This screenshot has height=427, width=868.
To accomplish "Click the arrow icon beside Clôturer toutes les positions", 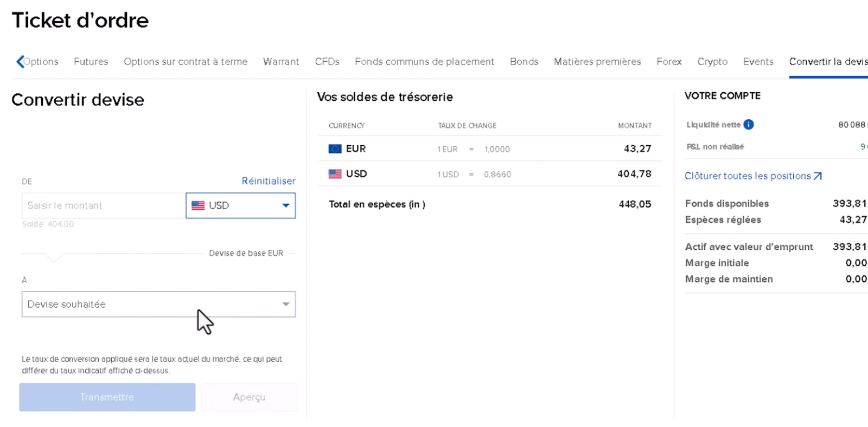I will [818, 176].
